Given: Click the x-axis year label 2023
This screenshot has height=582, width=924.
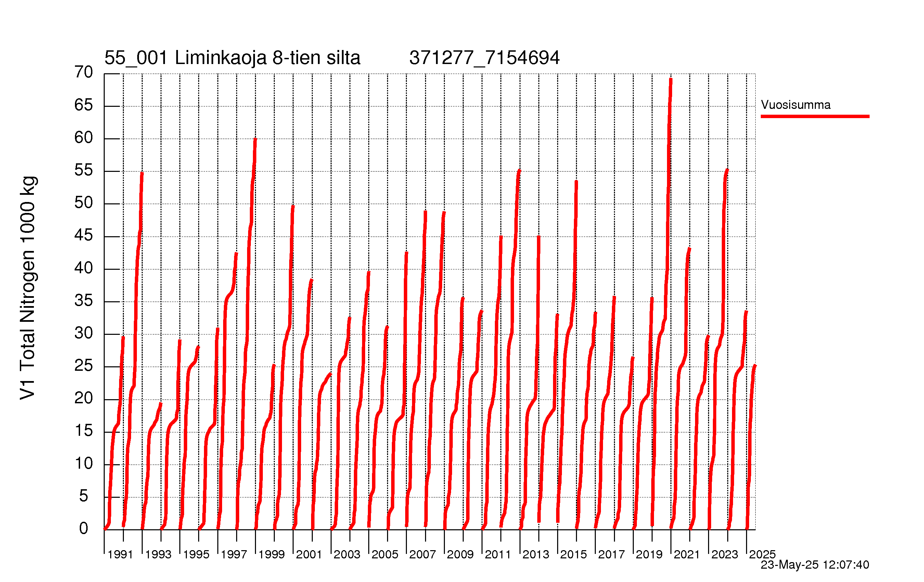Looking at the screenshot, I should [x=725, y=554].
